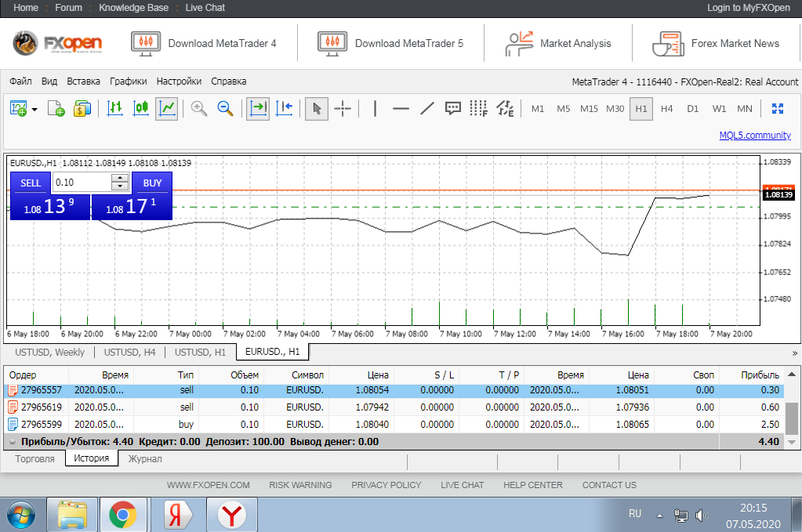
Task: Set timeframe to W1
Action: [x=719, y=108]
